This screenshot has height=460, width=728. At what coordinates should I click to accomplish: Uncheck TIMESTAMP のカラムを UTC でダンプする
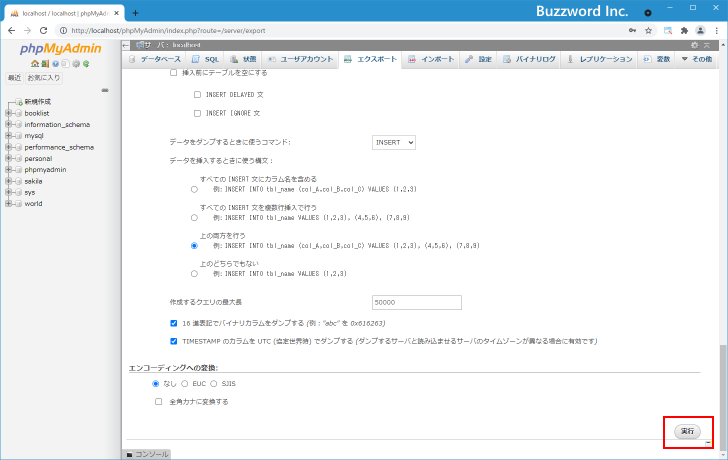click(x=174, y=341)
